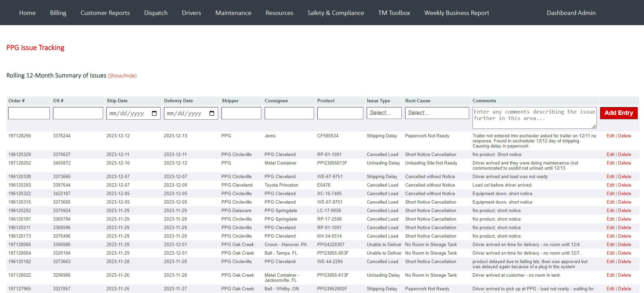Delete order 196120211 entry
The height and width of the screenshot is (293, 644).
(625, 227)
